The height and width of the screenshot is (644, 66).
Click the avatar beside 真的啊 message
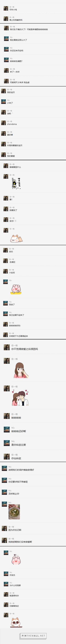tap(4, 134)
